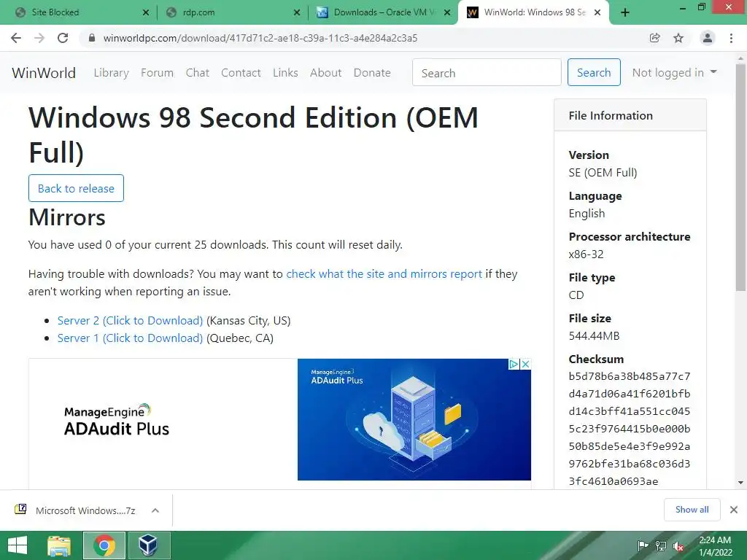Open the Contact nav item

click(241, 73)
